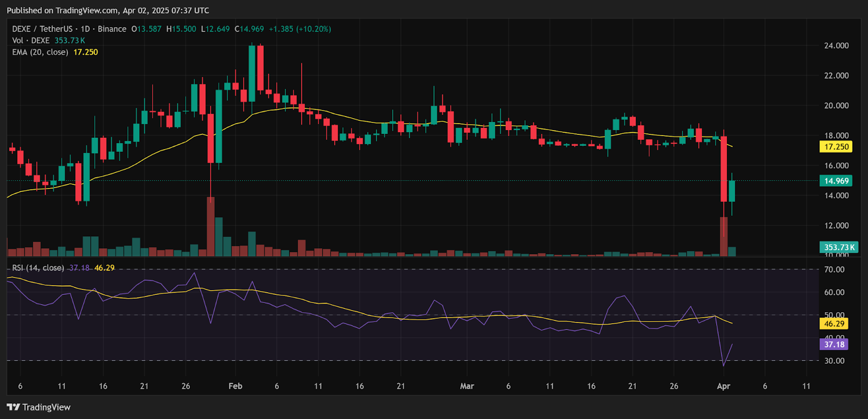
Task: Select the RSI (14, close) indicator legend
Action: point(38,268)
